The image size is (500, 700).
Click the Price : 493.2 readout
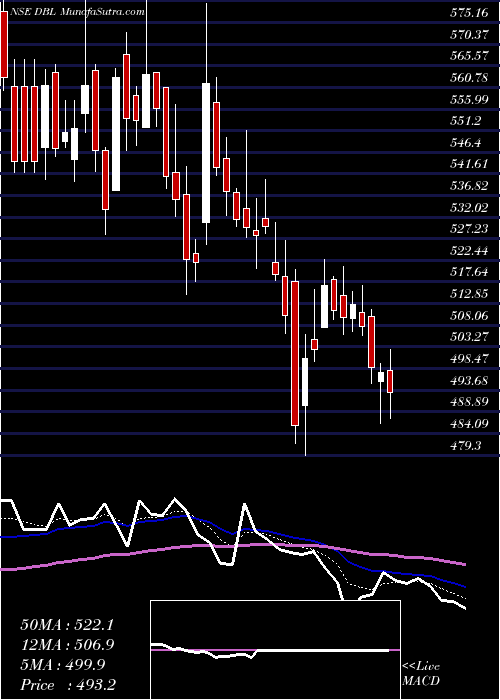(x=67, y=685)
